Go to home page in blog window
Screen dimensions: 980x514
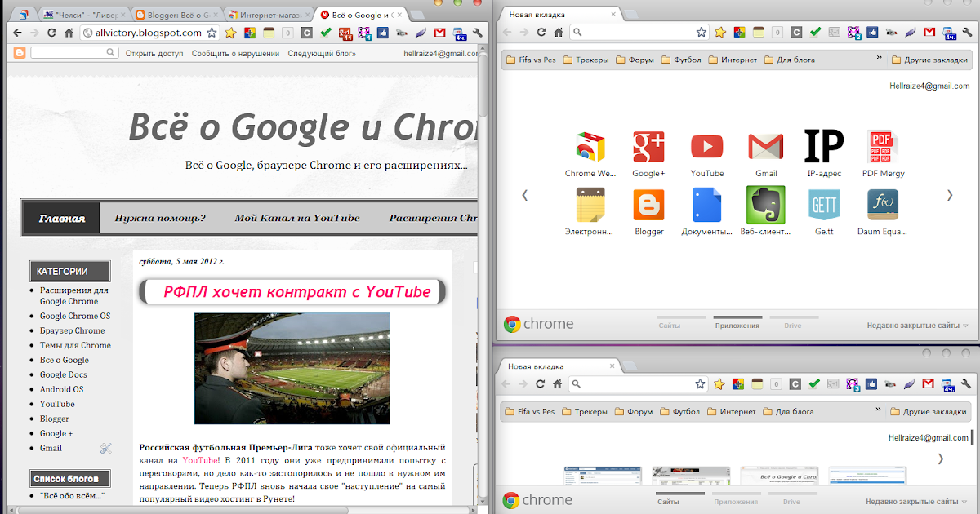(x=69, y=33)
